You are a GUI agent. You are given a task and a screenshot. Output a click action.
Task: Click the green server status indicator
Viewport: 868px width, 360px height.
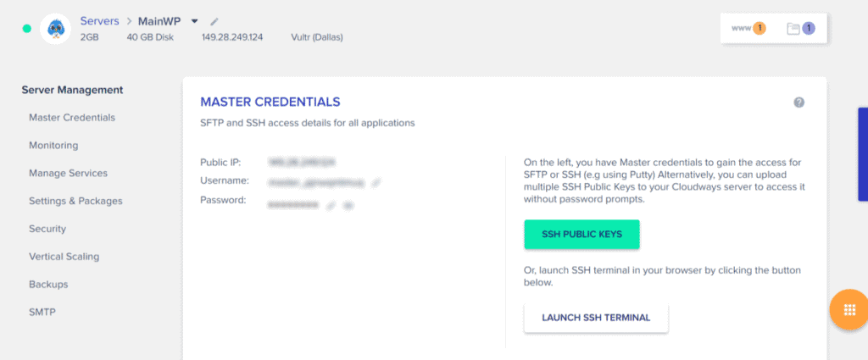26,29
